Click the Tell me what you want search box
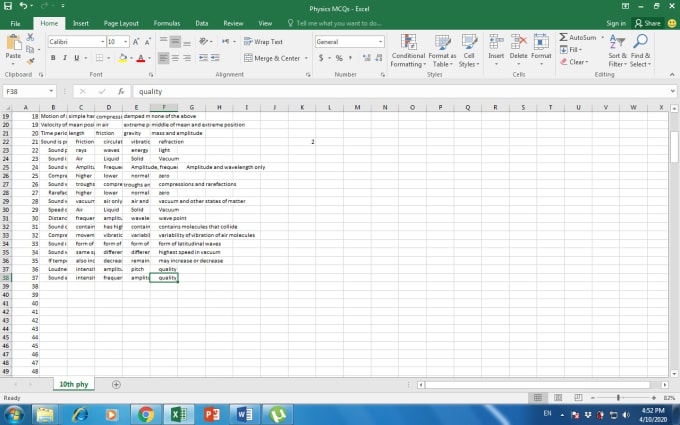680x425 pixels. (x=334, y=23)
